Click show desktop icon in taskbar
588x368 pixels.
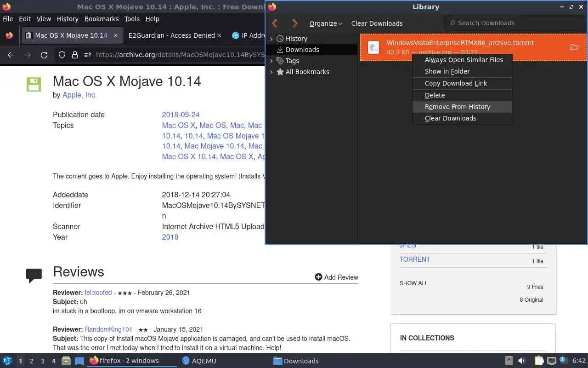pyautogui.click(x=79, y=361)
